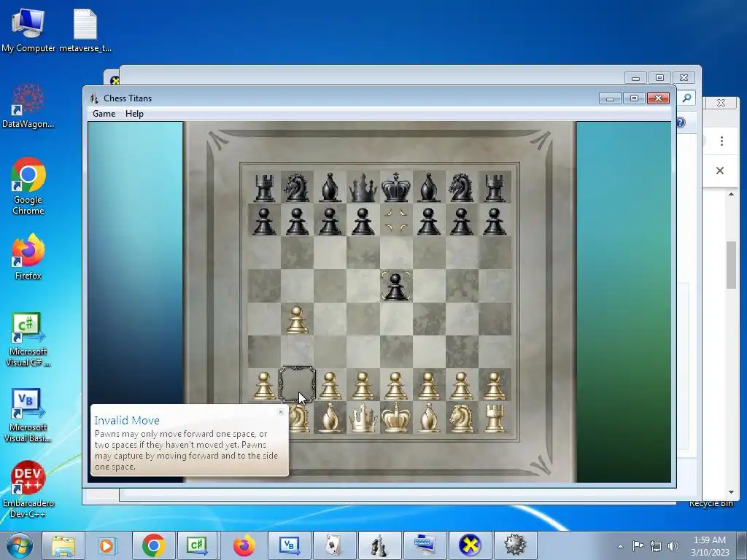Open Visual Basic from the taskbar
The image size is (747, 560).
pos(289,545)
